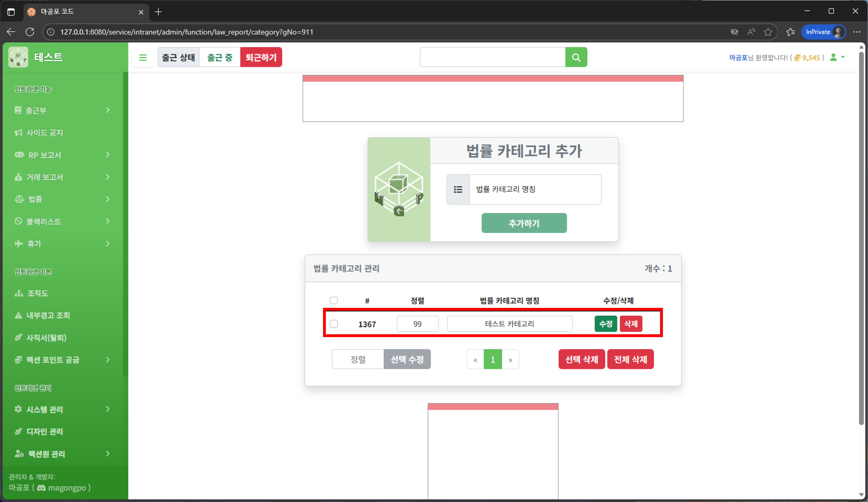This screenshot has height=502, width=868.
Task: Select the 법률 scale icon in sidebar
Action: (19, 199)
